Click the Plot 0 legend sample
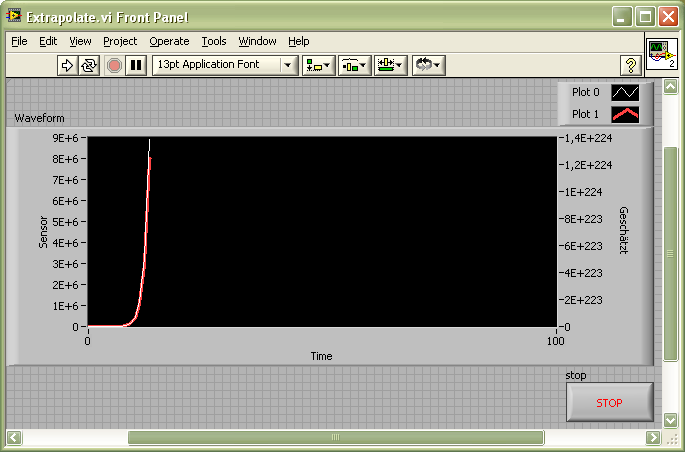Viewport: 685px width, 452px height. coord(625,93)
